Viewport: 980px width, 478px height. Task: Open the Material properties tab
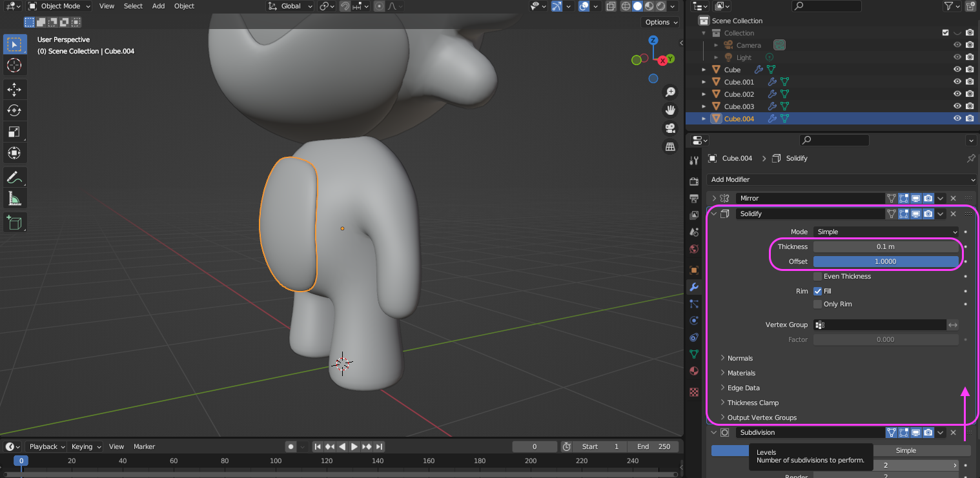coord(694,371)
